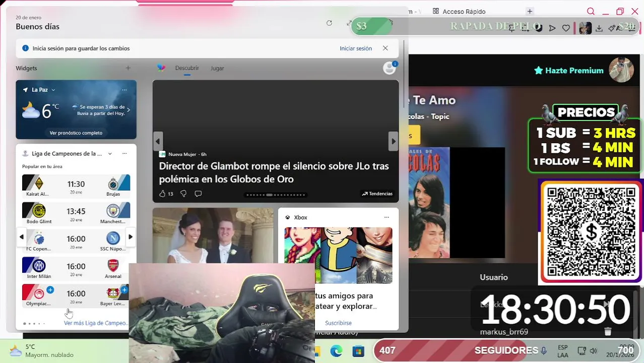Open the browser toolbar profile avatar

585,28
